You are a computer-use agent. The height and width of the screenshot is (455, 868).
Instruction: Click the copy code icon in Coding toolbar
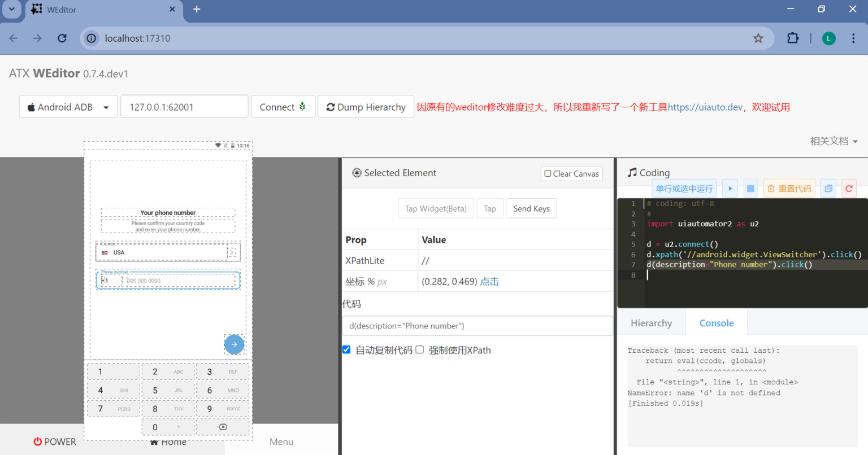(828, 189)
